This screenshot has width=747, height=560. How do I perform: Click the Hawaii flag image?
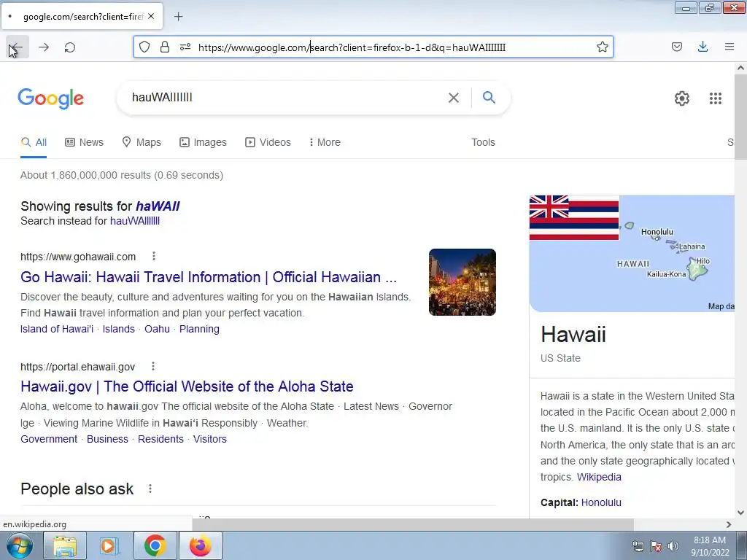[x=574, y=217]
